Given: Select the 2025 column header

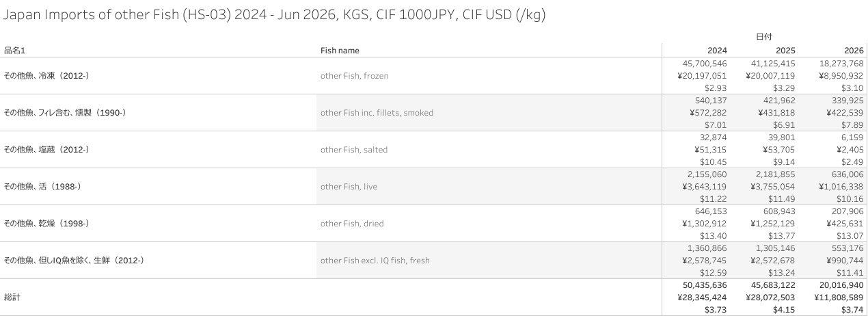Looking at the screenshot, I should 785,51.
